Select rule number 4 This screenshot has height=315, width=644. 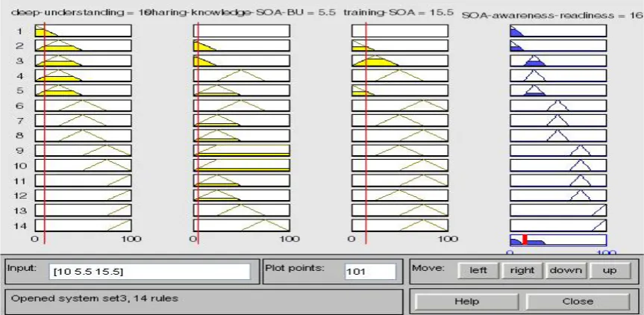coord(19,75)
